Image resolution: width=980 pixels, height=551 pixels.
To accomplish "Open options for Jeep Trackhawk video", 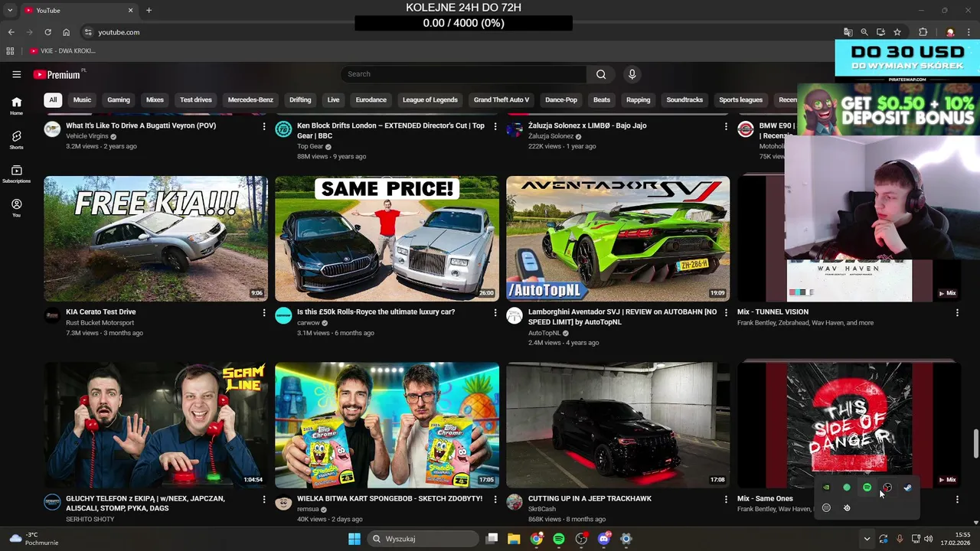I will tap(727, 499).
